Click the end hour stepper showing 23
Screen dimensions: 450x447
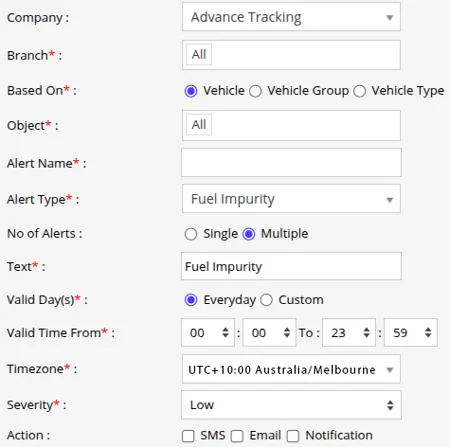pyautogui.click(x=349, y=332)
